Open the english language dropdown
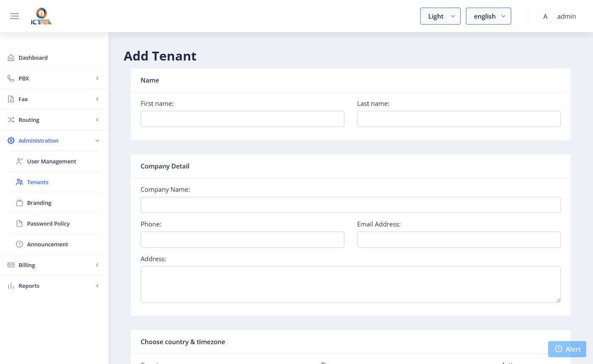 click(488, 16)
